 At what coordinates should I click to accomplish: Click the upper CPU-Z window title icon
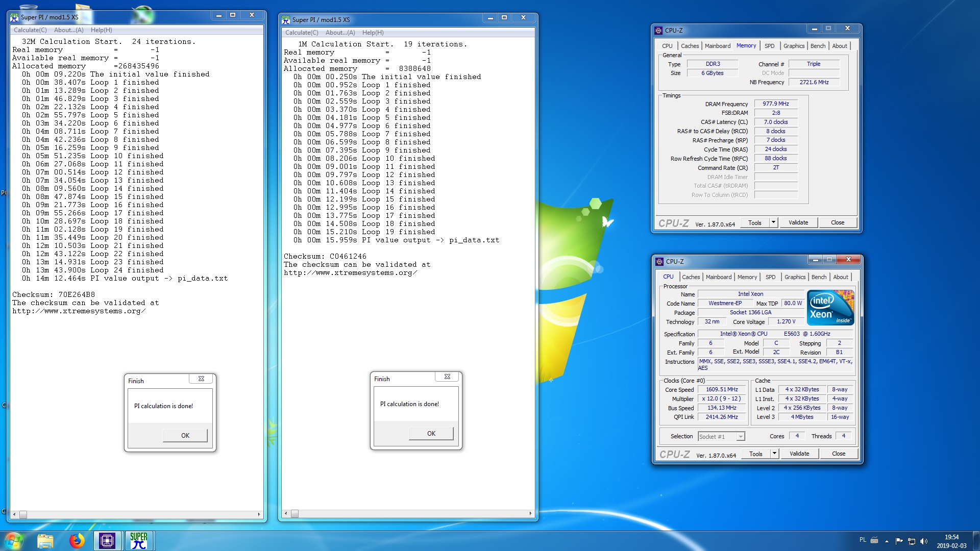pyautogui.click(x=658, y=30)
